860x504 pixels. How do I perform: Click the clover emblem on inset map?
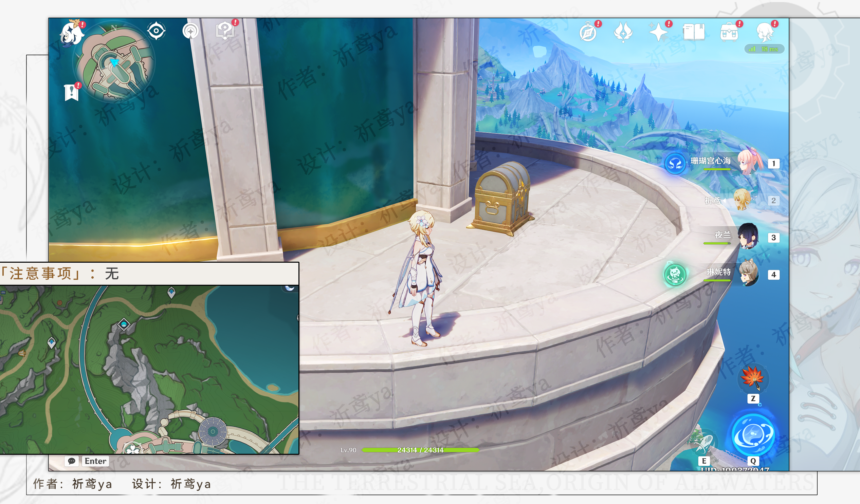coord(133,449)
